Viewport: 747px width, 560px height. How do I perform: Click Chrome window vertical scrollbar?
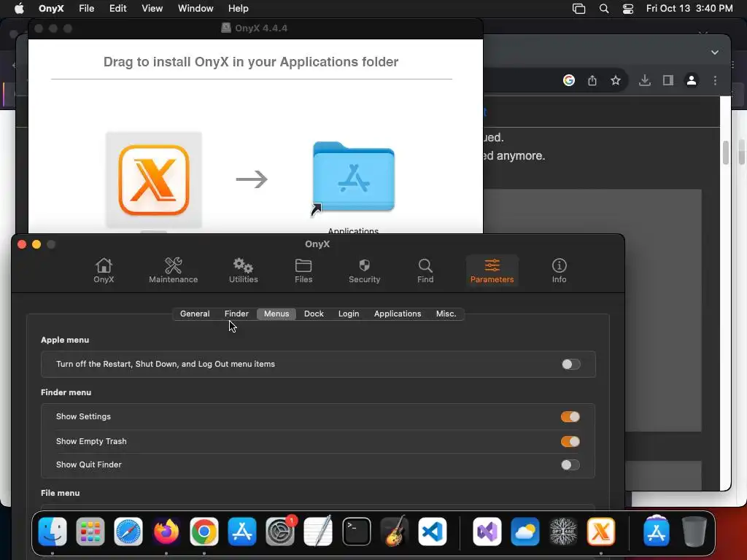pos(725,152)
